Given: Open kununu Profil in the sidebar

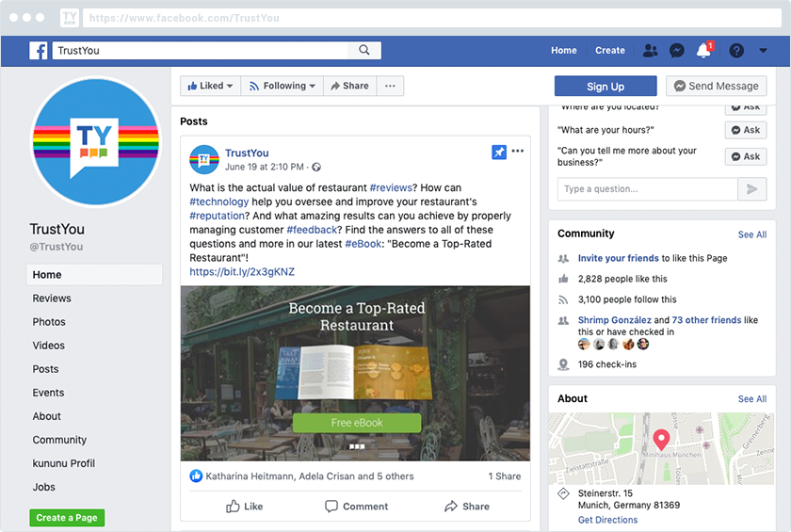Looking at the screenshot, I should click(64, 463).
